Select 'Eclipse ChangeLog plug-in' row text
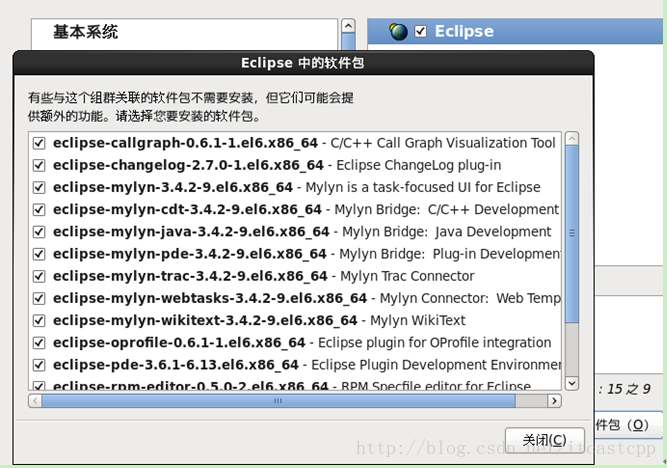Image resolution: width=667 pixels, height=468 pixels. pyautogui.click(x=419, y=165)
